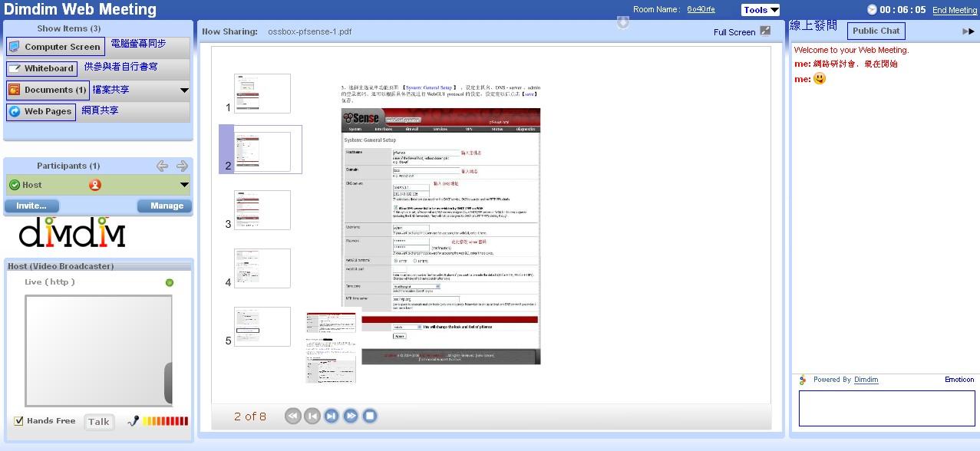
Task: Click the smiley emoticon in chat
Action: point(820,78)
